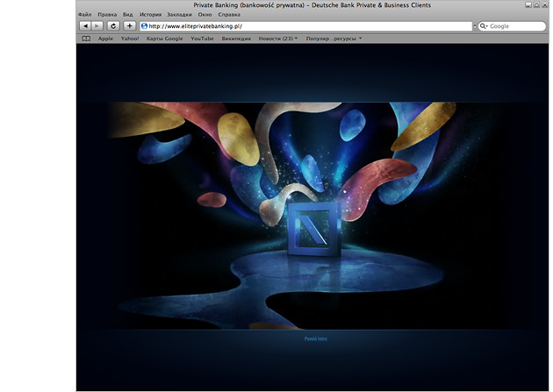Viewport: 553px width, 392px height.
Task: Open the bookmarks library book icon
Action: coord(86,39)
